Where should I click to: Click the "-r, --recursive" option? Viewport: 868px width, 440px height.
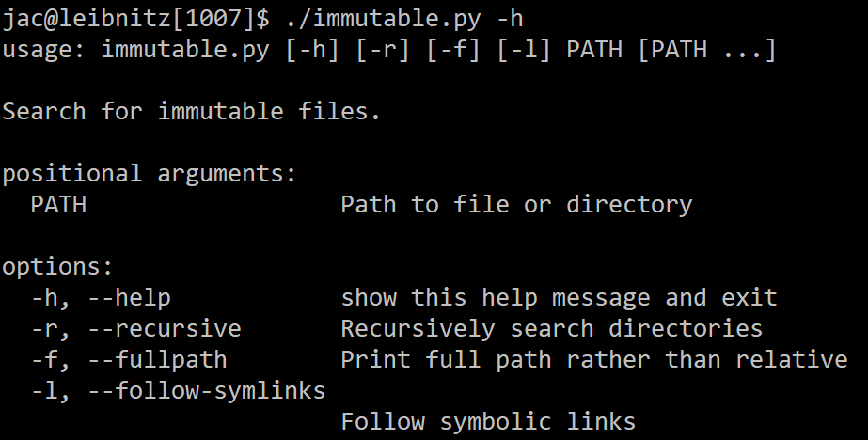coord(135,328)
